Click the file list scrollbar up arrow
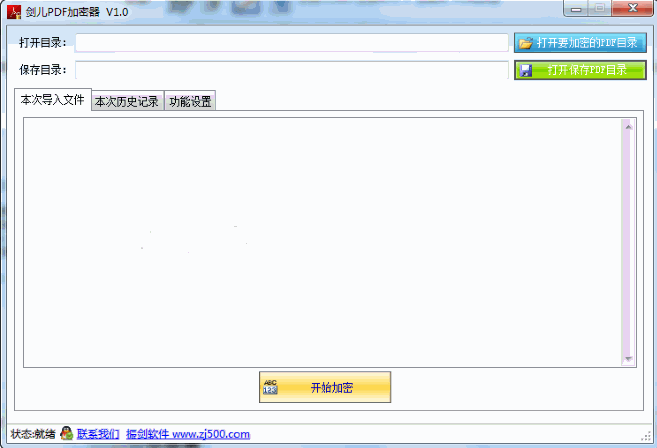The height and width of the screenshot is (448, 657). point(628,126)
